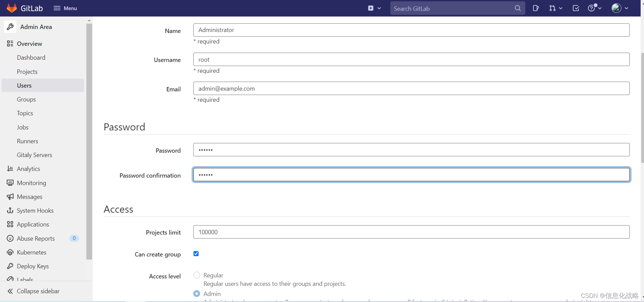Viewport: 644px width, 302px height.
Task: Click the Abuse Reports face icon
Action: (x=10, y=238)
